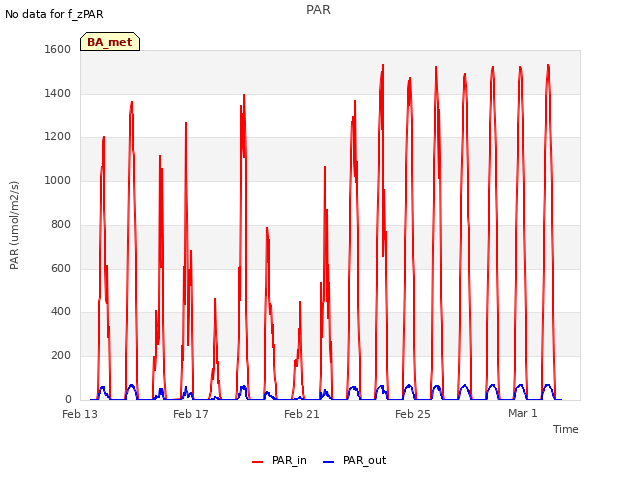Click the 1200 y-axis tick label
This screenshot has height=480, width=640.
coord(58,136)
